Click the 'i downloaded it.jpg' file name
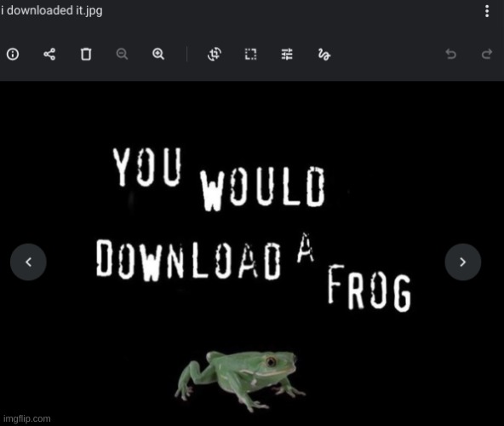504x426 pixels. coord(51,10)
